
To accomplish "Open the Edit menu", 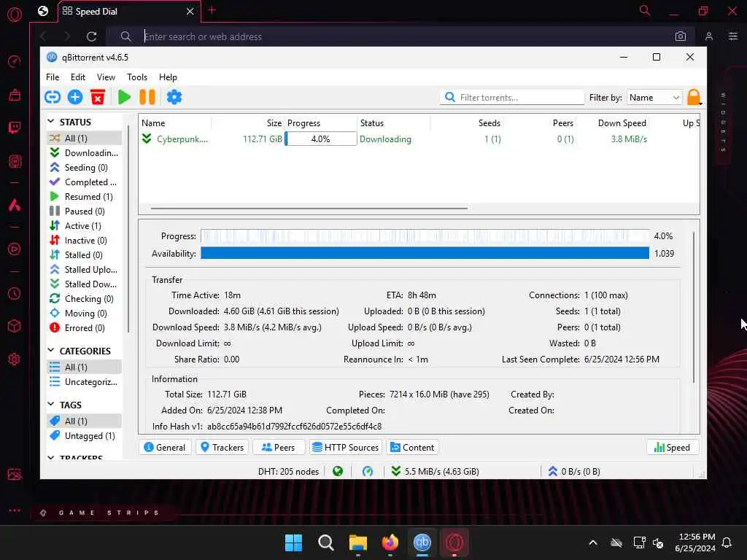I will 77,77.
